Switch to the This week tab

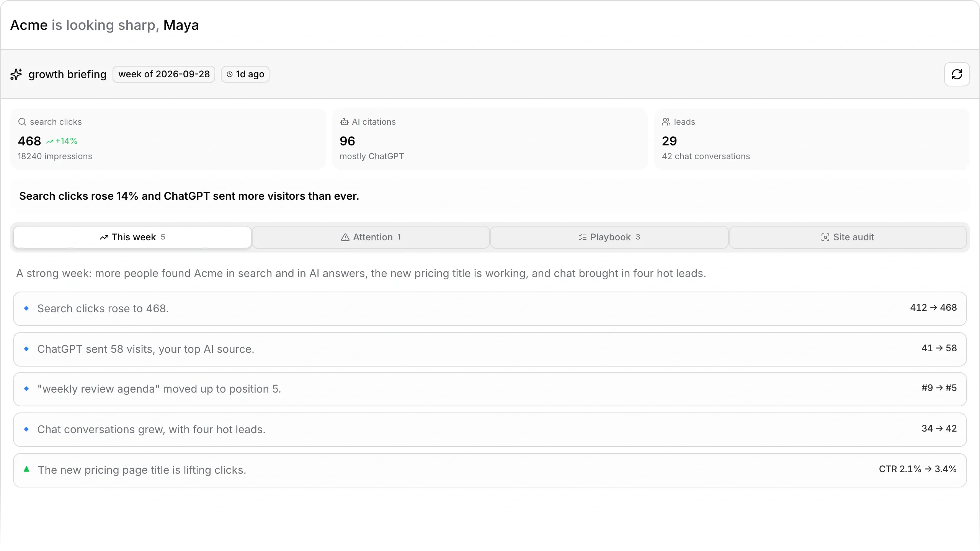pos(132,237)
